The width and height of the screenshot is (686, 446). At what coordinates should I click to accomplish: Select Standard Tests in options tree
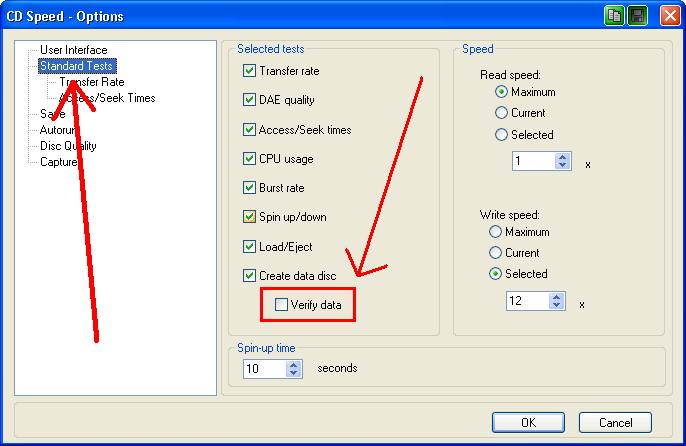(77, 66)
